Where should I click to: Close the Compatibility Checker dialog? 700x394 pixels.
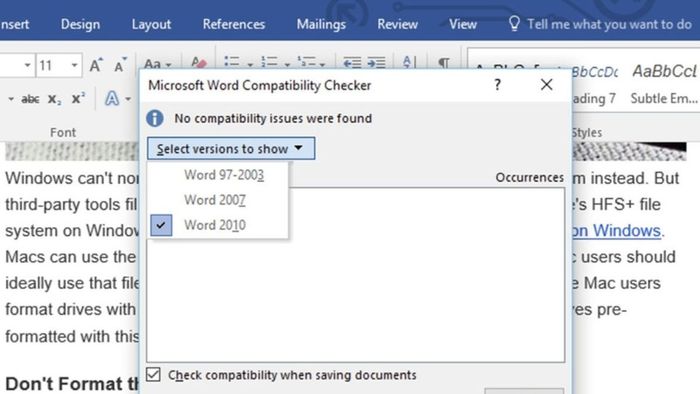(x=546, y=84)
